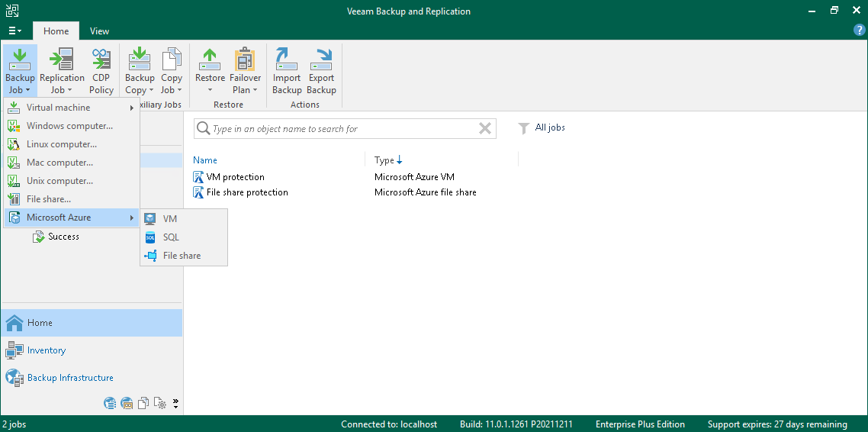868x432 pixels.
Task: Choose Unix computer... from Backup Job menu
Action: [x=72, y=181]
